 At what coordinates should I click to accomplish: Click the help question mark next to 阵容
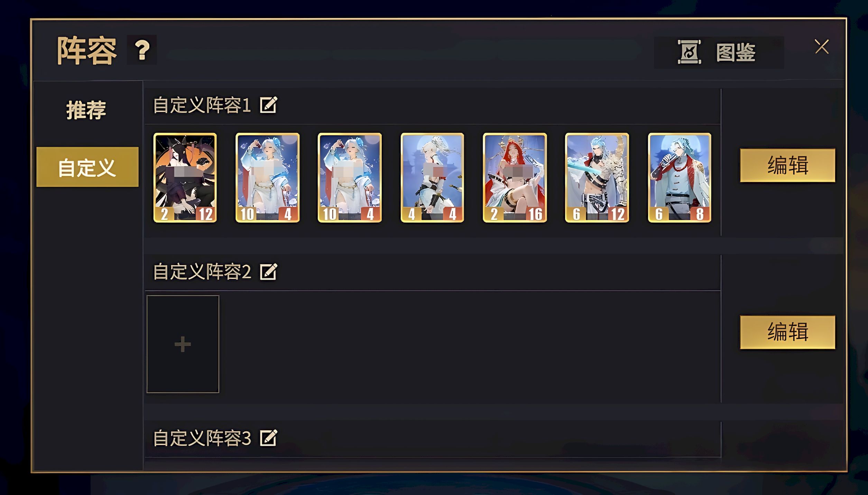point(142,50)
